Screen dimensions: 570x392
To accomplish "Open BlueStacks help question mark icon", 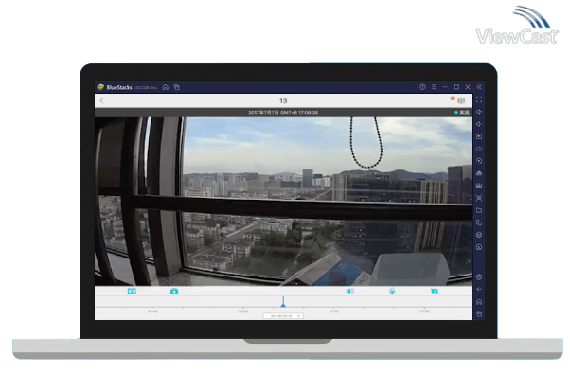I will click(x=422, y=87).
